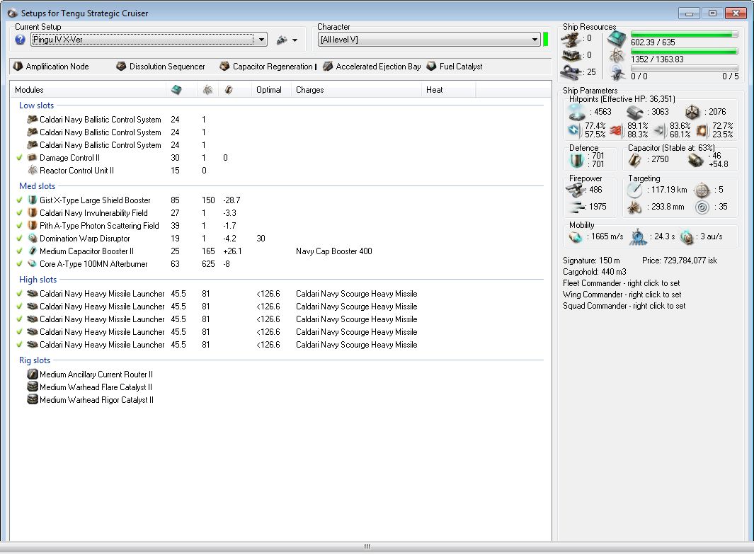Toggle the last Caldari Navy Heavy Missile Launcher

(19, 345)
